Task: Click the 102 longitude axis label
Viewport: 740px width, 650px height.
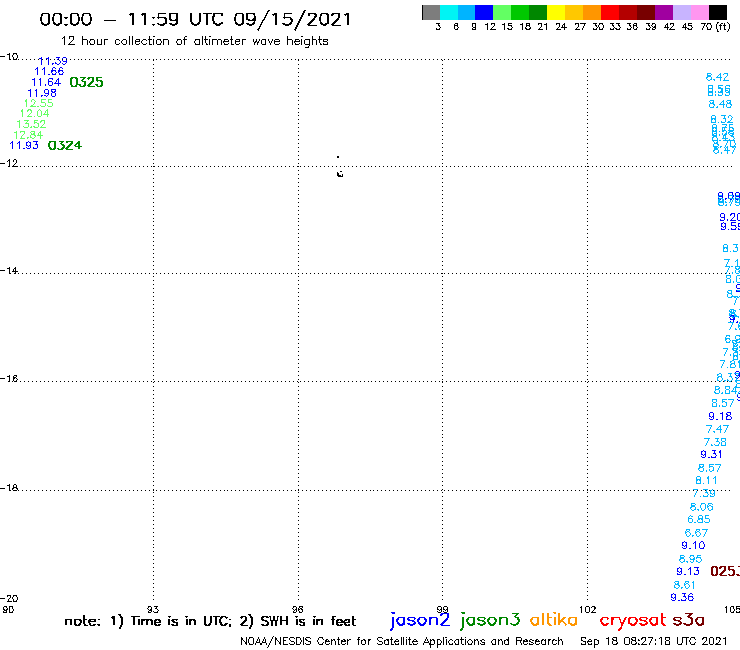Action: tap(588, 609)
